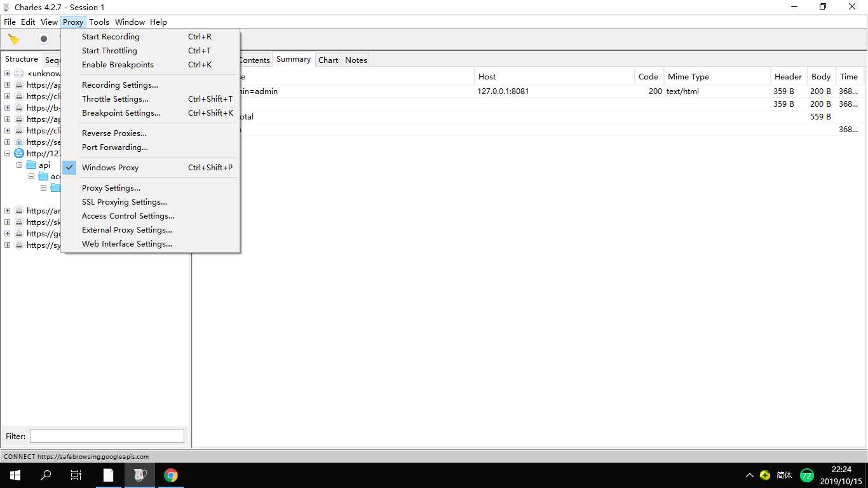Open the Windows Start menu
The width and height of the screenshot is (868, 488).
(x=15, y=475)
